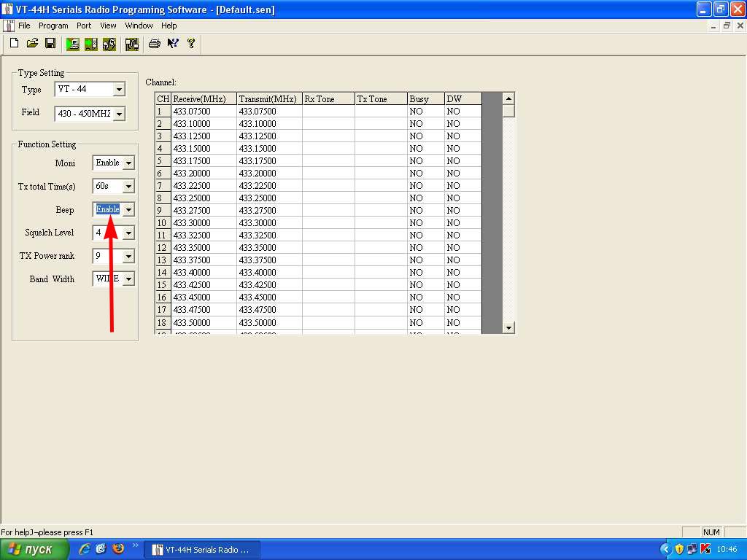Click the taskbar clock showing 10:46
Viewport: 747px width, 560px height.
click(x=727, y=550)
